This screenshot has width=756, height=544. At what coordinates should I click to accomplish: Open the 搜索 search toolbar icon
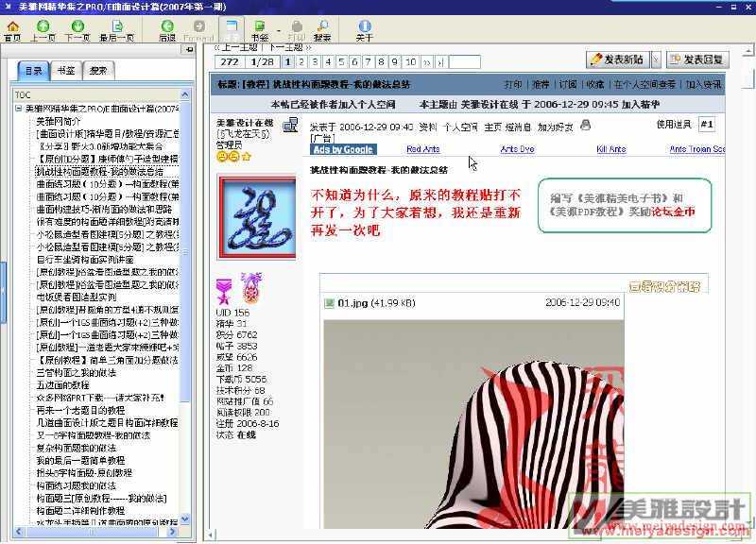[x=322, y=29]
